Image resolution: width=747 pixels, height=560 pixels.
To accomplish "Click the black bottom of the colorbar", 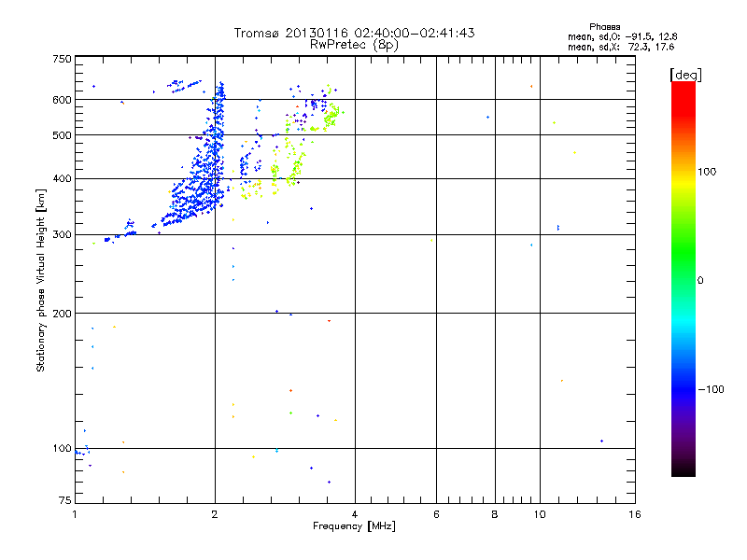I will point(684,469).
